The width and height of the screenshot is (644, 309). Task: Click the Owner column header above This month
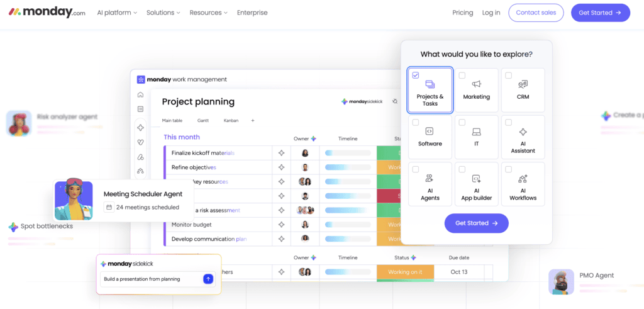305,139
